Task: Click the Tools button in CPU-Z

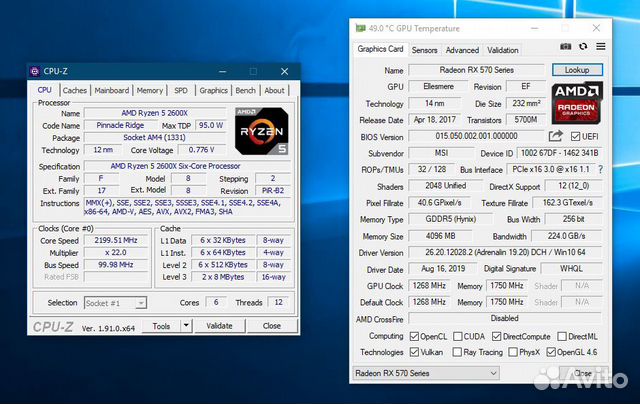Action: tap(161, 326)
